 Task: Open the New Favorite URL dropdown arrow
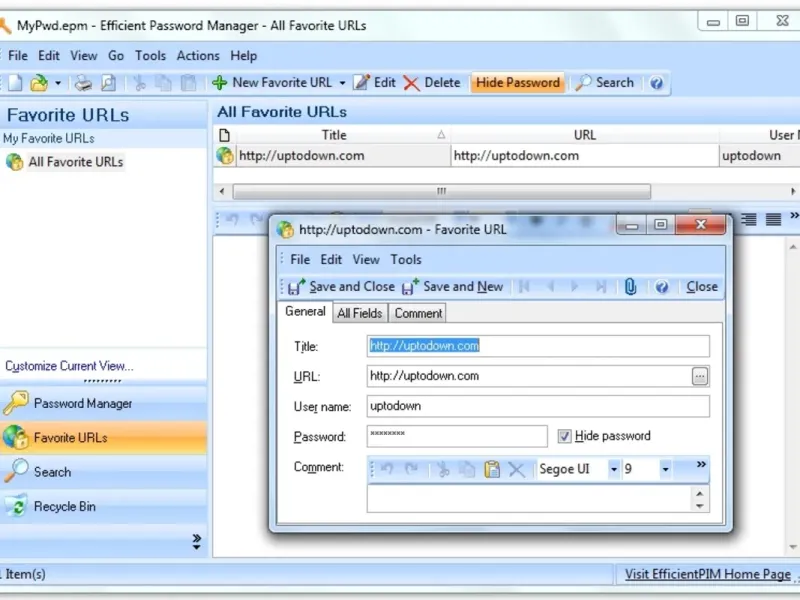point(342,83)
